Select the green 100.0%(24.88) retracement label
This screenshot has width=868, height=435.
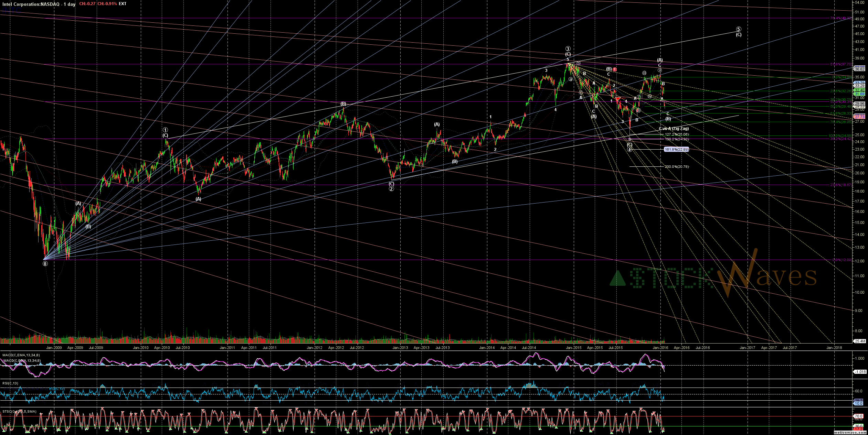coord(839,136)
